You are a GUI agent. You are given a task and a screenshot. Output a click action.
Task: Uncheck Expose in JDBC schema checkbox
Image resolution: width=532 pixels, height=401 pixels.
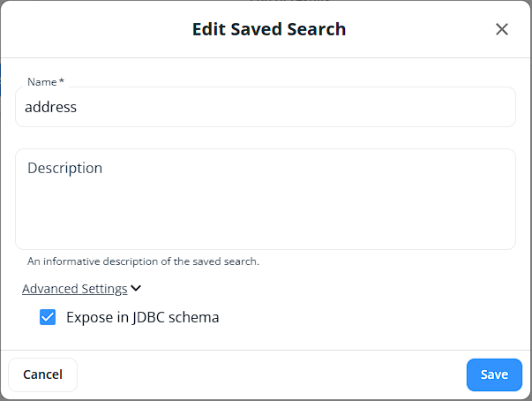click(x=48, y=317)
